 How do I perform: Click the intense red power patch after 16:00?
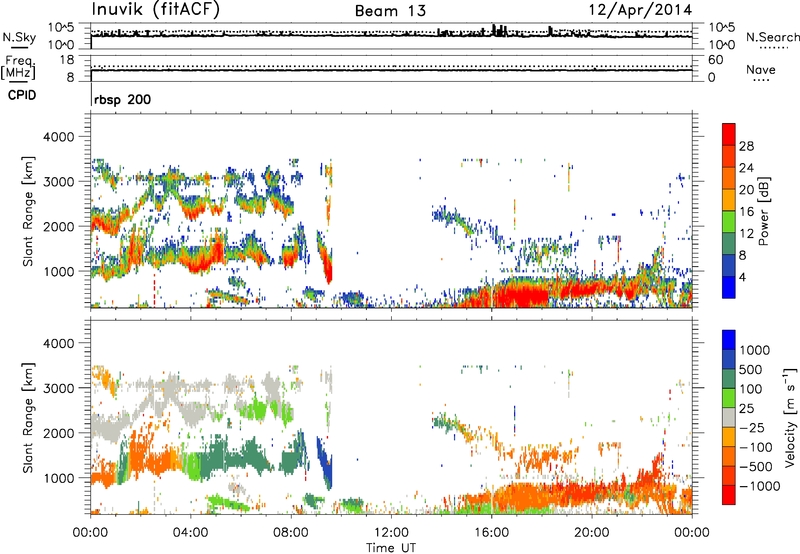click(520, 295)
